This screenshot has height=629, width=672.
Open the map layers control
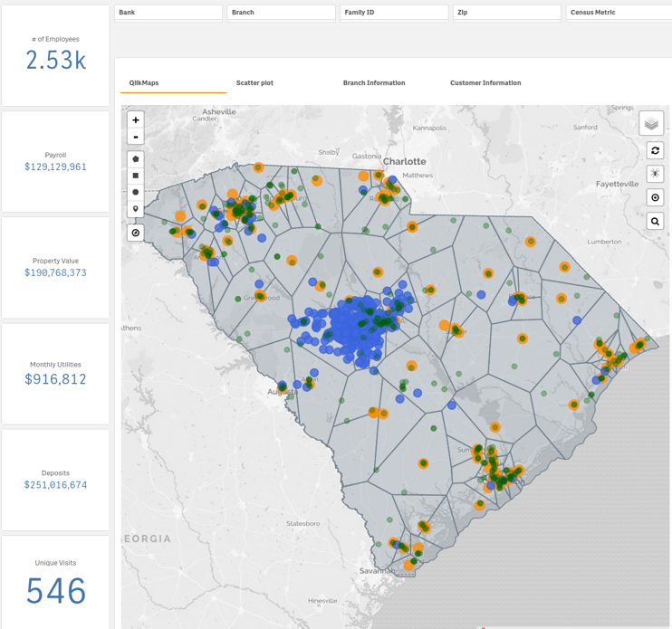(x=651, y=124)
